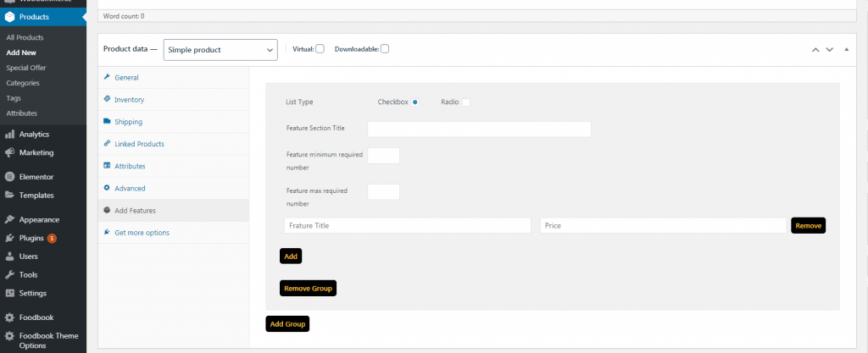Collapse the Product data panel toggle arrow
868x353 pixels.
(x=846, y=49)
